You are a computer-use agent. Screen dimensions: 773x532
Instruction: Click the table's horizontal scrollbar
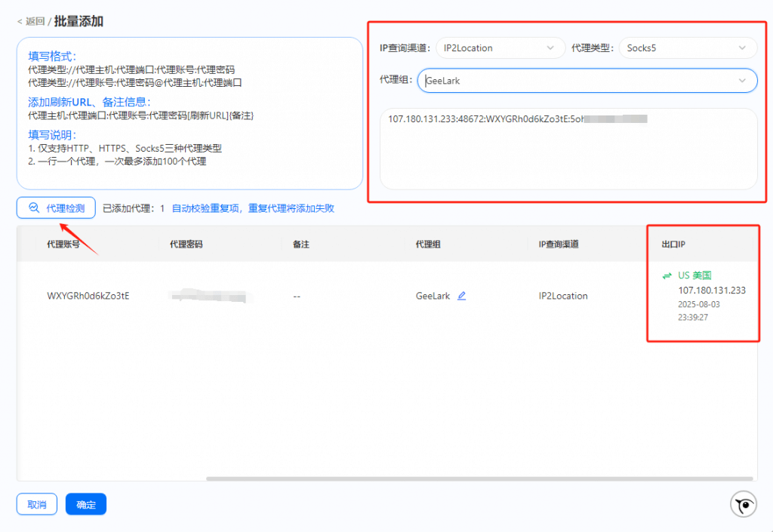(x=479, y=478)
